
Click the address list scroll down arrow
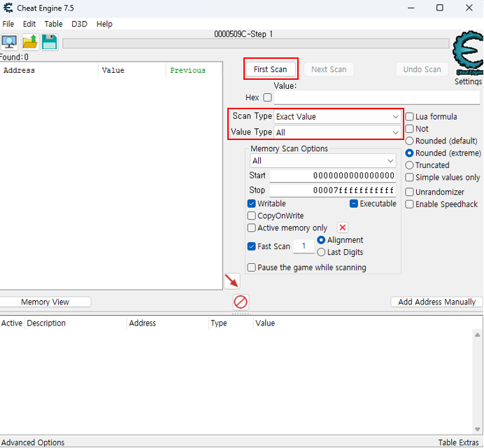coord(477,430)
